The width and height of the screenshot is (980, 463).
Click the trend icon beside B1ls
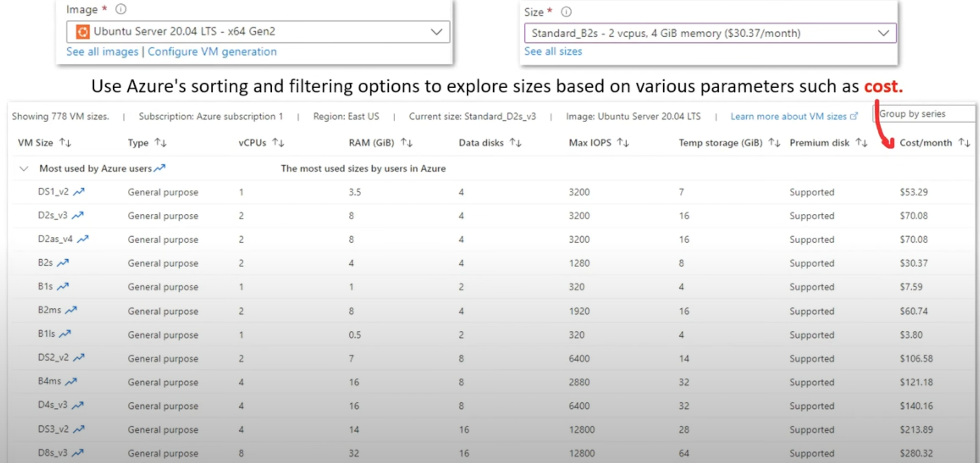pyautogui.click(x=65, y=334)
